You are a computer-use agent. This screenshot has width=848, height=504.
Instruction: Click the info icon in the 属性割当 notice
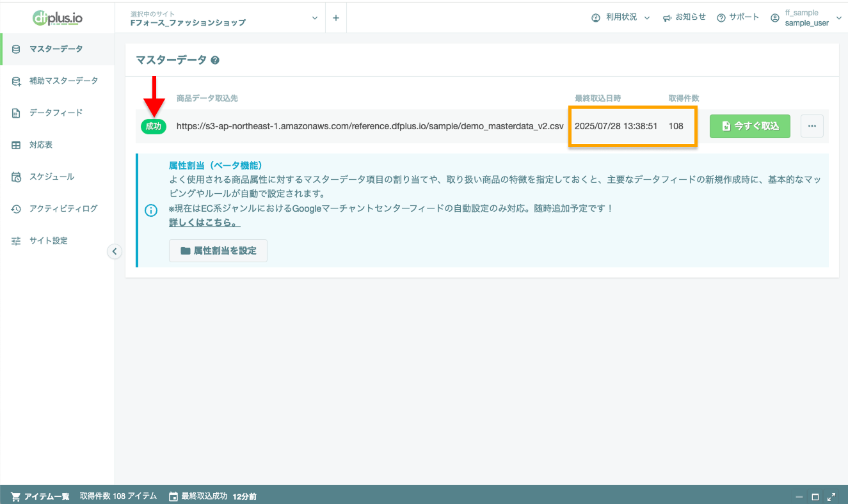coord(152,210)
